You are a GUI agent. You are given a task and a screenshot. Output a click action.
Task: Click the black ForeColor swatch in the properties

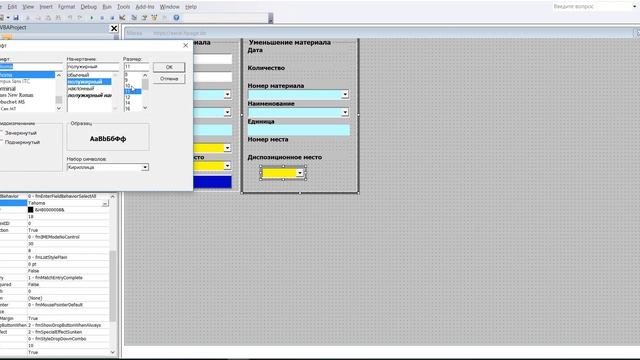(31, 210)
